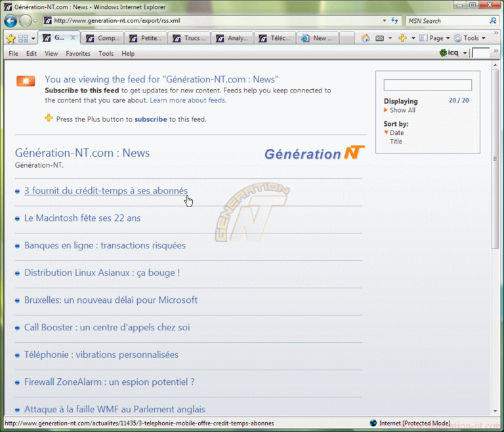Click Subscribe to this feed text

81,90
